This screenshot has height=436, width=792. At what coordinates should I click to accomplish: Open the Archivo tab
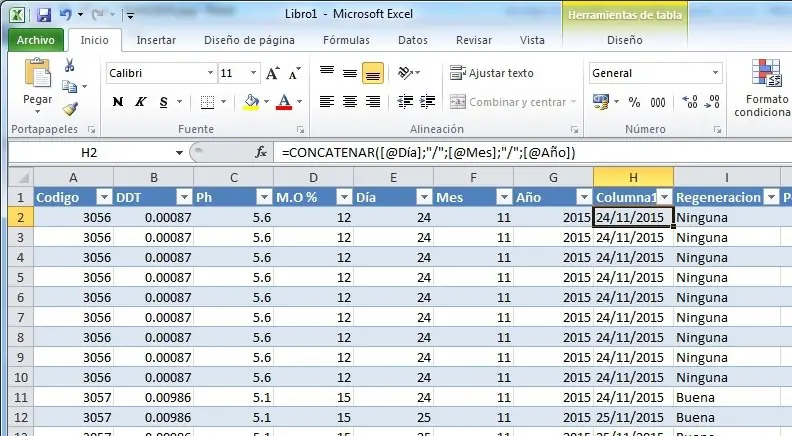pos(35,40)
